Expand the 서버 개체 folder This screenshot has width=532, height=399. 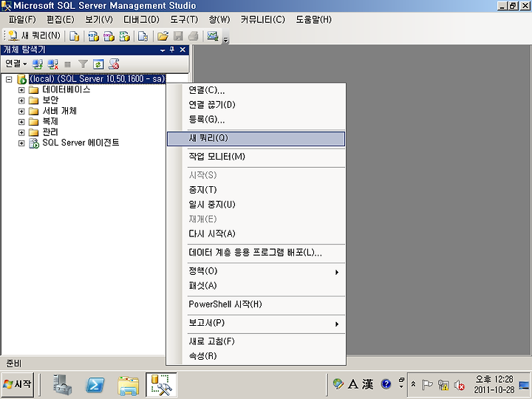[x=21, y=111]
